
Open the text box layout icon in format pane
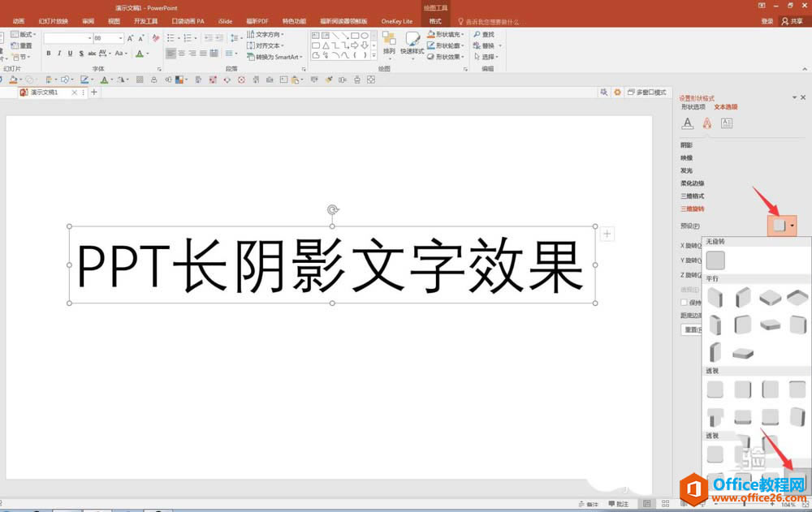pos(727,123)
